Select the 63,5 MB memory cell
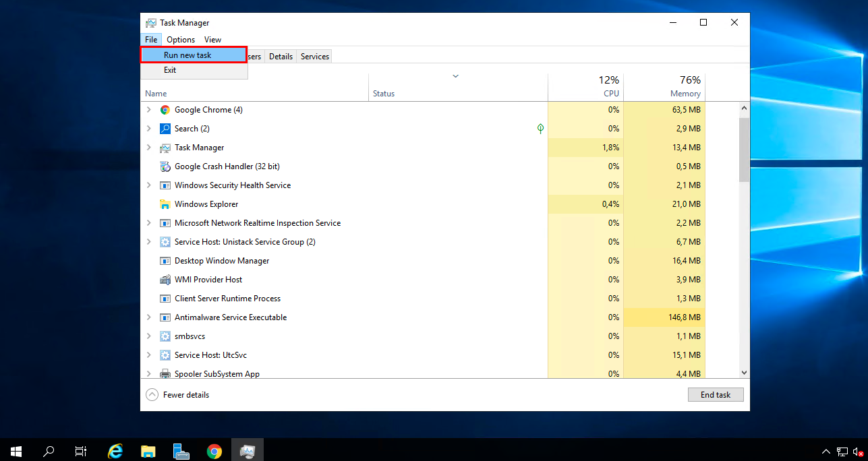868x461 pixels. point(664,110)
